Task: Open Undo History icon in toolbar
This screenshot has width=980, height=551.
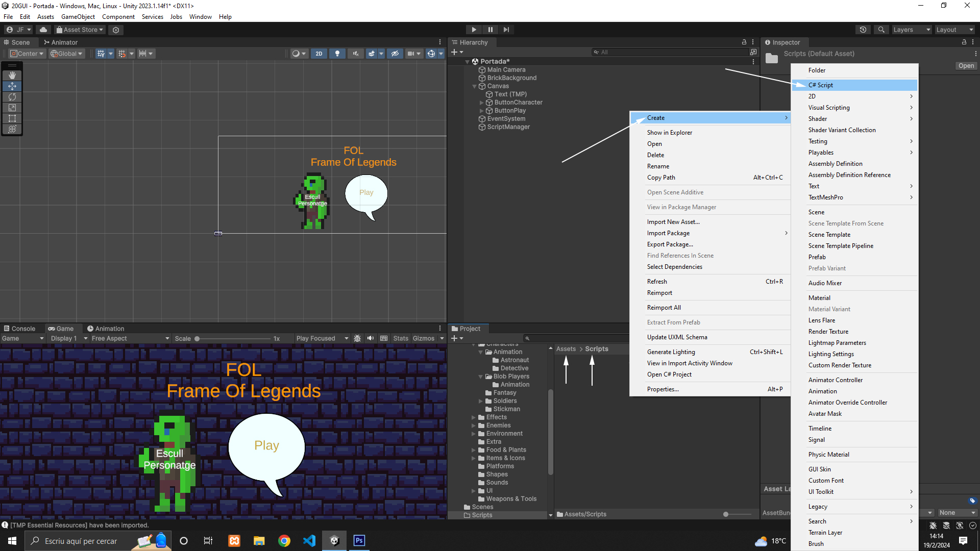Action: pyautogui.click(x=863, y=30)
